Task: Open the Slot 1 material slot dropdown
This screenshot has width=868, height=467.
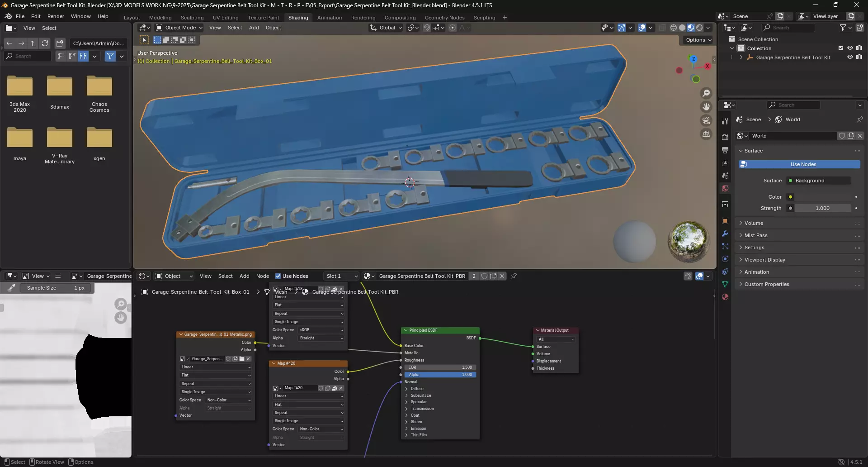Action: [x=342, y=276]
